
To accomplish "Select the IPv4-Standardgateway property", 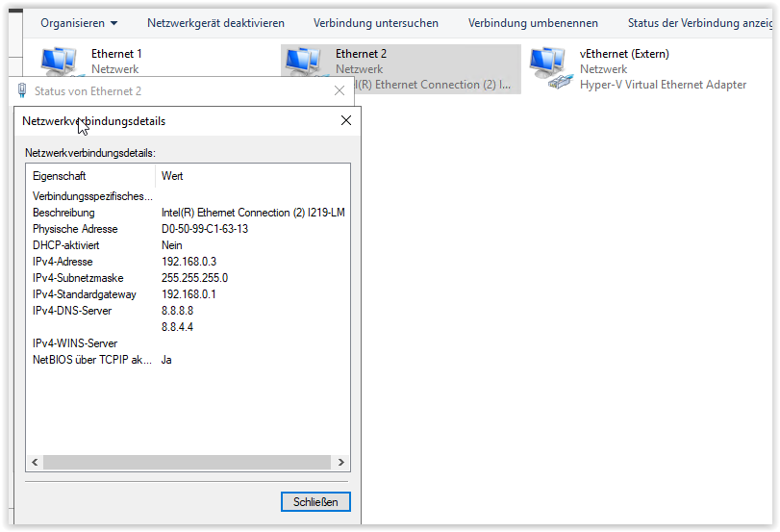I will [x=85, y=294].
